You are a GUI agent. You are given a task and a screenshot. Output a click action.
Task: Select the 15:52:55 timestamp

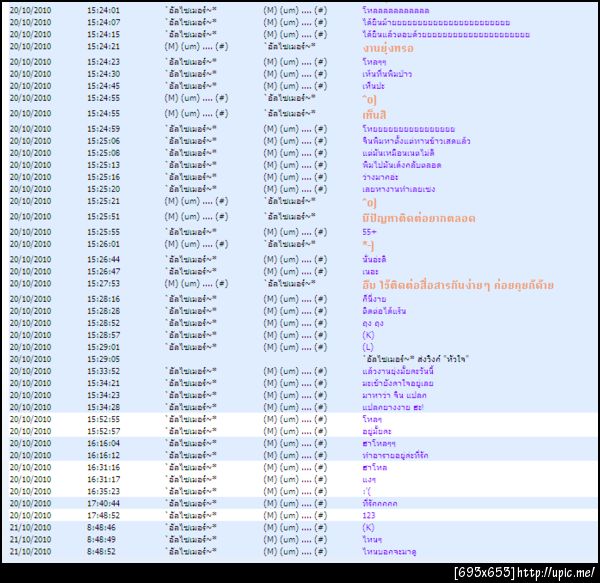click(103, 419)
